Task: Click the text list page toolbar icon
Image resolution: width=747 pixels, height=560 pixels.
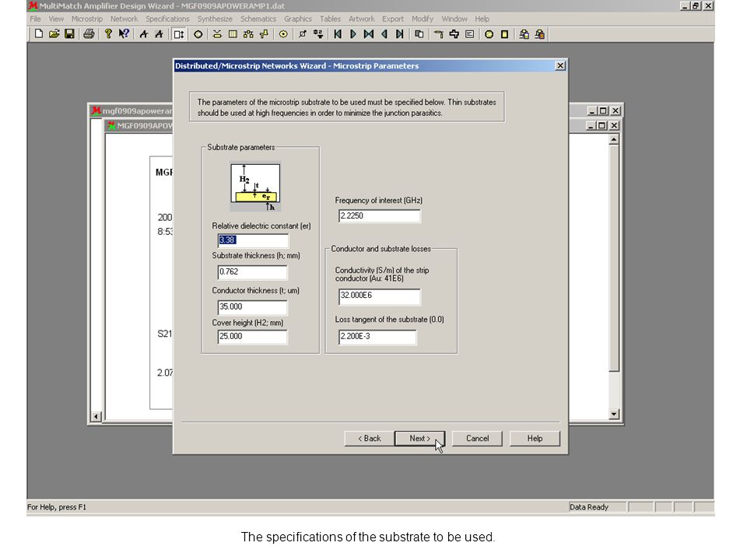Action: [x=470, y=34]
